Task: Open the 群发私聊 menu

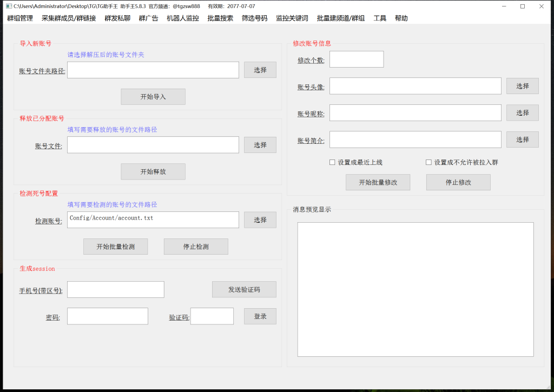Action: tap(117, 18)
